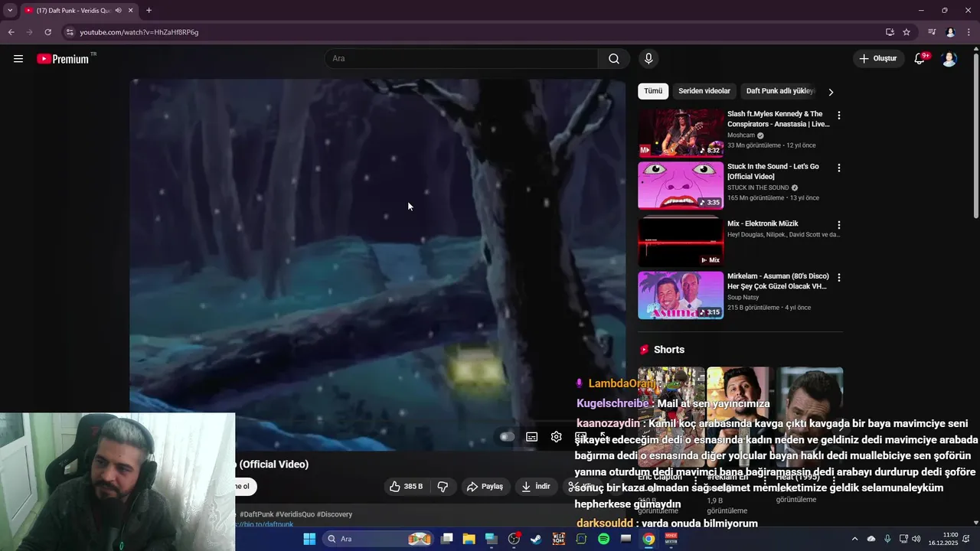Open Chrome profile icon in toolbar
Viewport: 980px width, 551px height.
click(x=950, y=32)
